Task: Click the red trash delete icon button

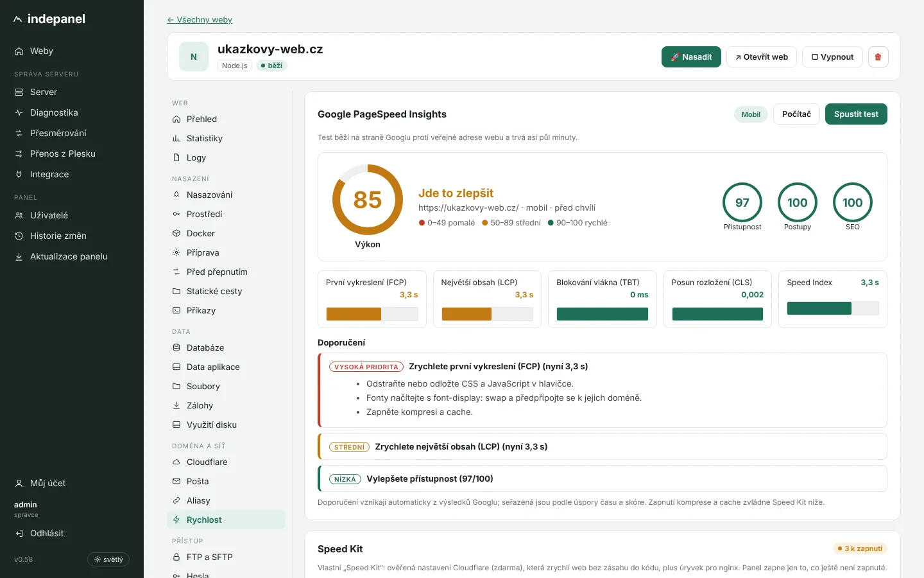Action: coord(878,57)
